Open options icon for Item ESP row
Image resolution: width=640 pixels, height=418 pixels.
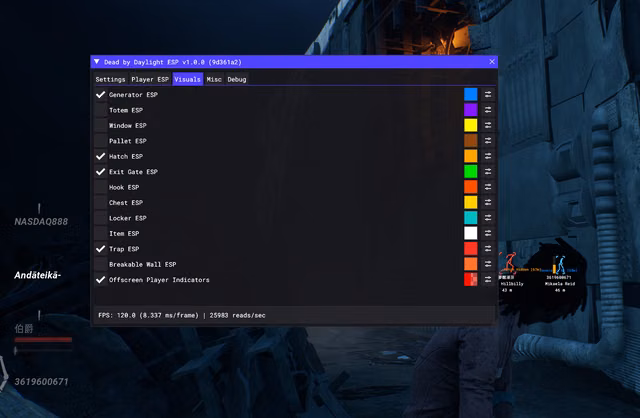(x=488, y=233)
